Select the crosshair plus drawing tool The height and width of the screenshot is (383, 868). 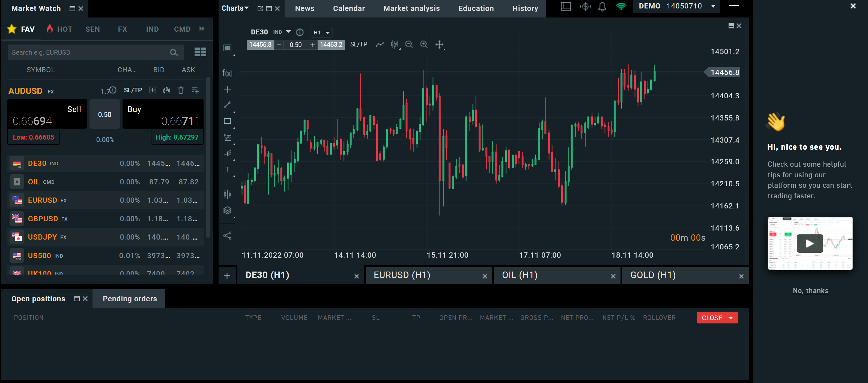(228, 89)
